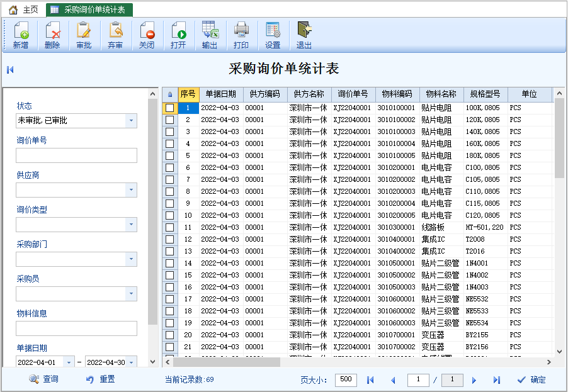
Task: Sort by 物料名称 column header
Action: coord(441,94)
